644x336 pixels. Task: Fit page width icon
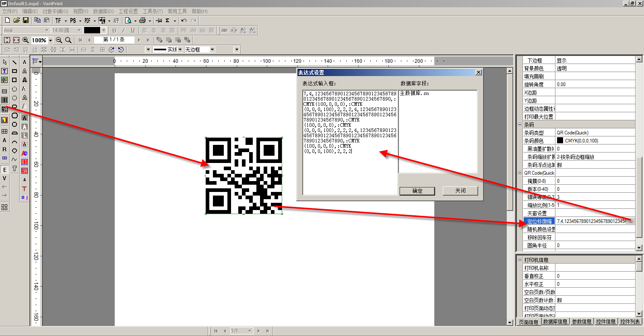[16, 40]
